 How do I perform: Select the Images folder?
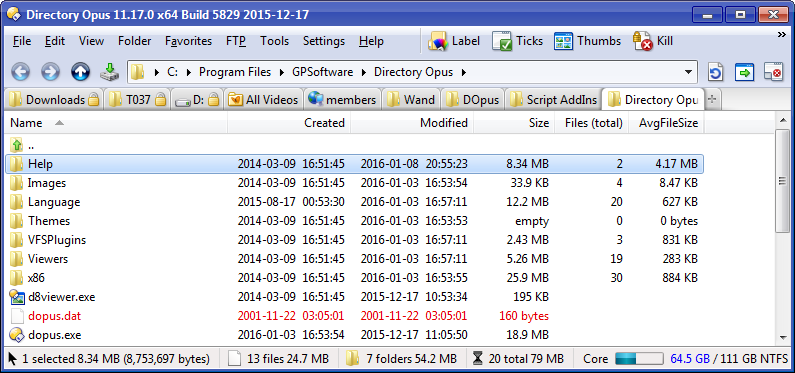coord(355,183)
